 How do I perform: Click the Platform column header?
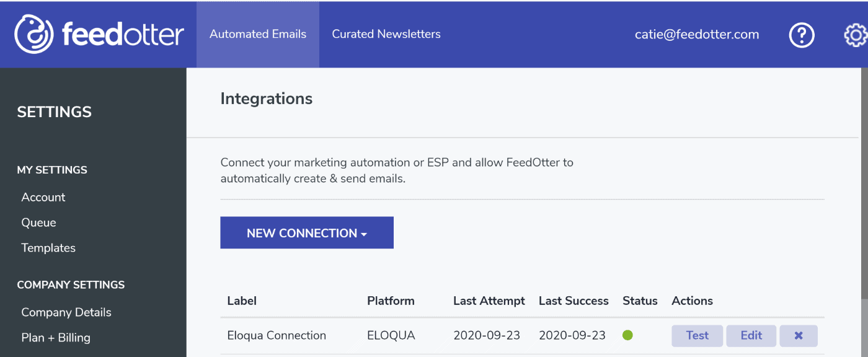point(391,301)
